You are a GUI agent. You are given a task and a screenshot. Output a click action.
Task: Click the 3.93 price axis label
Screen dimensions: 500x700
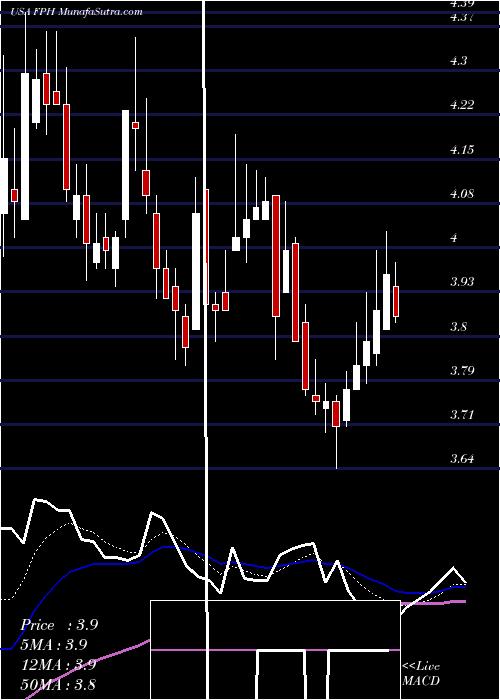[x=462, y=282]
